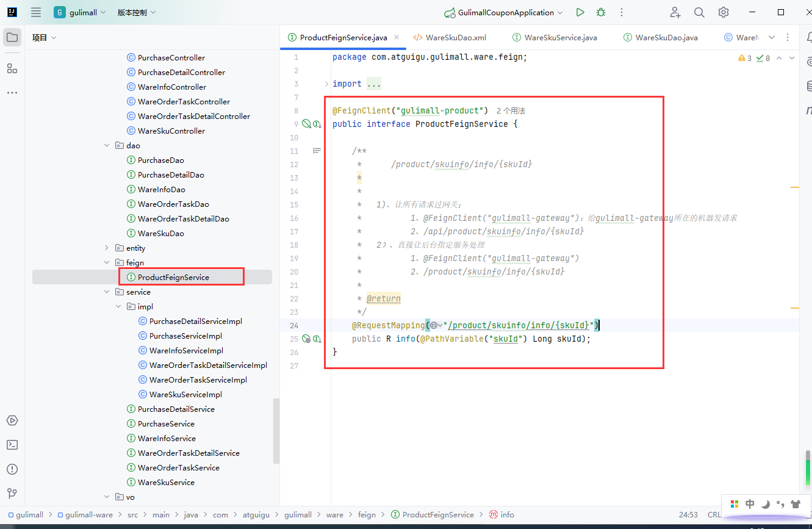Open the main hamburger menu
This screenshot has height=529, width=812.
coord(36,12)
